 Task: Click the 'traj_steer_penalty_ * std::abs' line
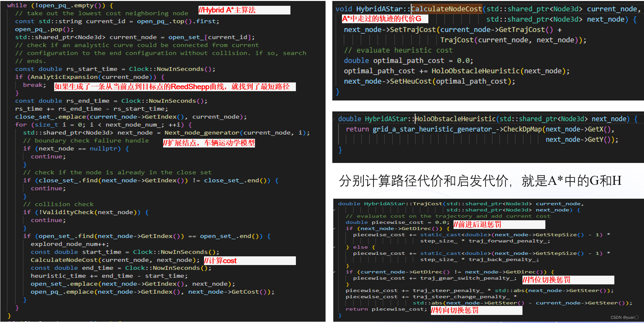(480, 290)
